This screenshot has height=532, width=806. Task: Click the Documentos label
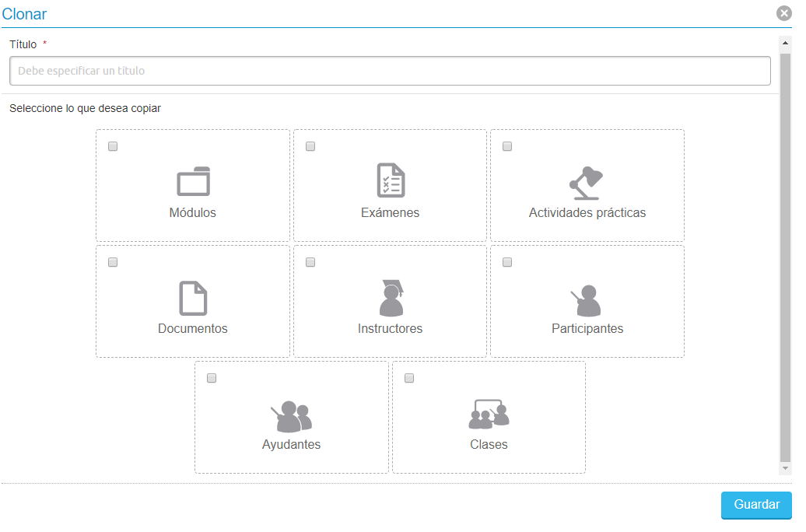coord(193,329)
